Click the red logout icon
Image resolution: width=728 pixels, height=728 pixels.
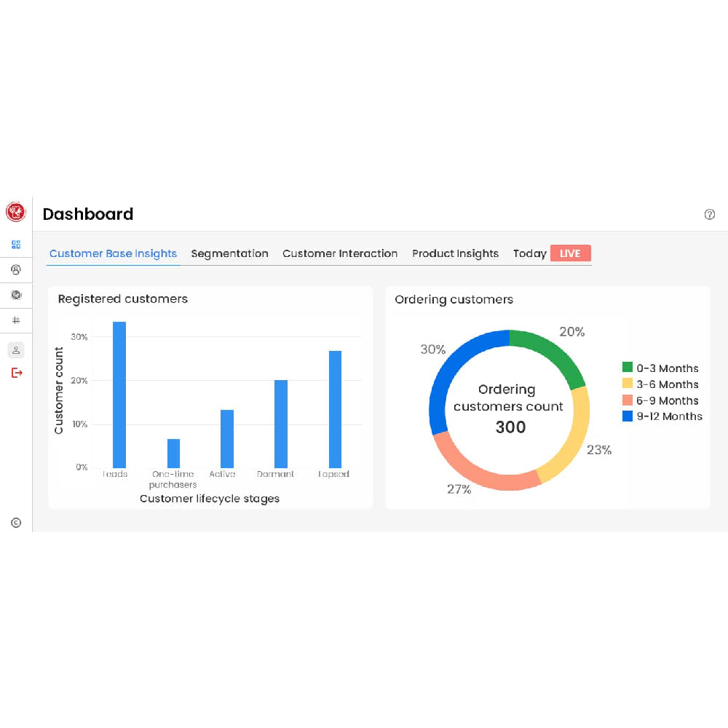coord(17,373)
